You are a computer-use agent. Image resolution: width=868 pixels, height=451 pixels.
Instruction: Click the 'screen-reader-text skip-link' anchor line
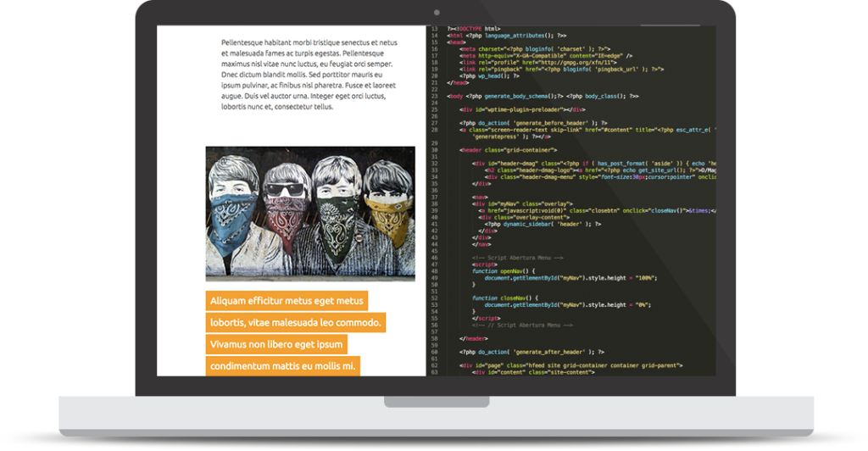tap(587, 130)
